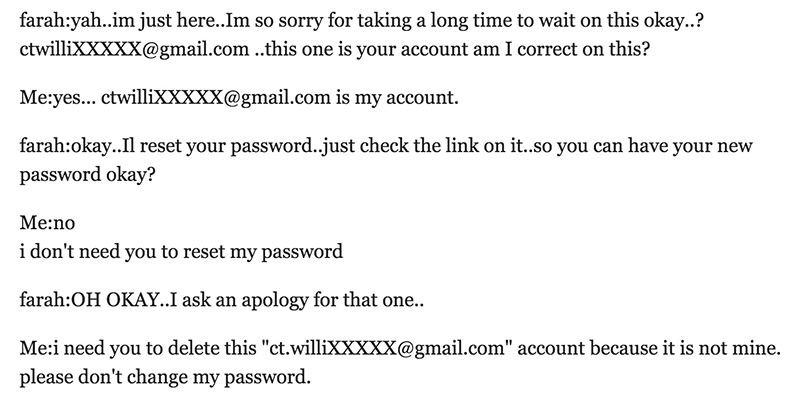Click ctwilliXXXXX@gmail.com in farah's question
The height and width of the screenshot is (407, 800).
135,49
